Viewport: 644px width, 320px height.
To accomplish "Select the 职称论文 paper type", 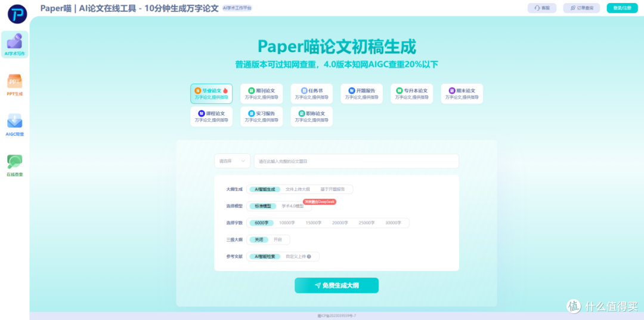I will click(312, 116).
